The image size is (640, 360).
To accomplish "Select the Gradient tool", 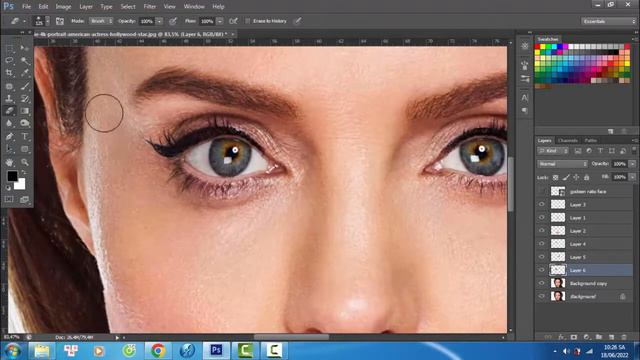I will coord(25,111).
